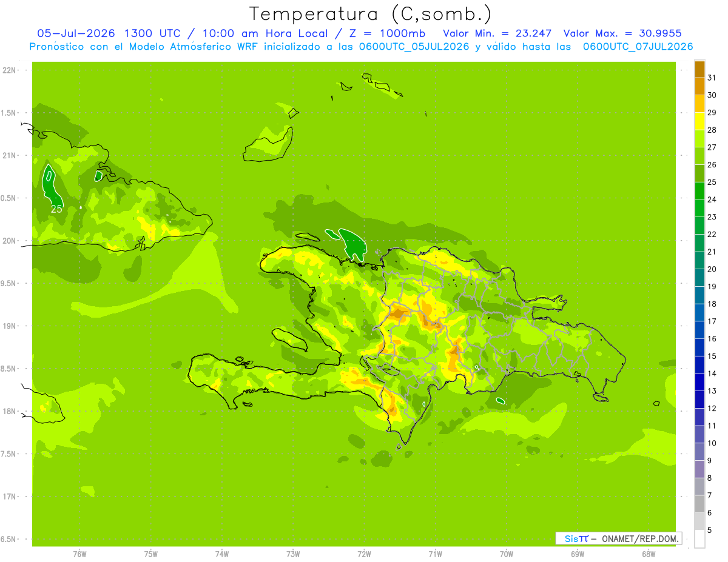Viewport: 728px width, 562px height.
Task: Click the 25 contour label over Cuba
Action: coord(56,209)
